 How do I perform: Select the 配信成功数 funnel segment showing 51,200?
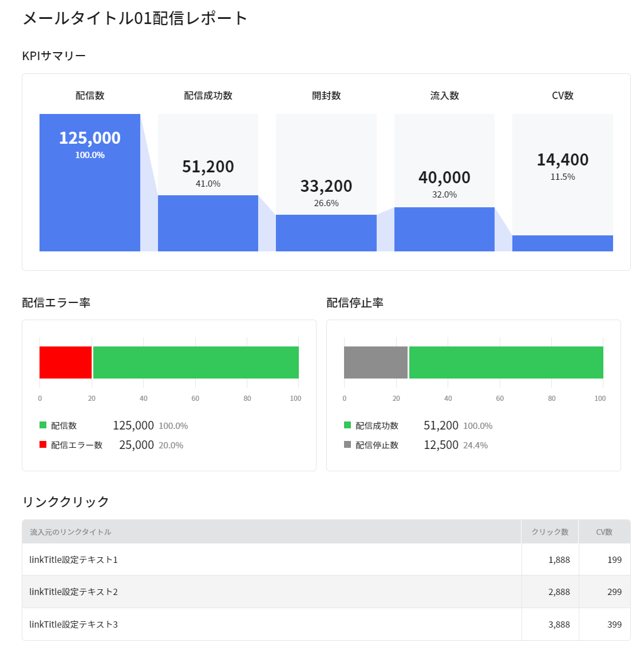[x=208, y=223]
